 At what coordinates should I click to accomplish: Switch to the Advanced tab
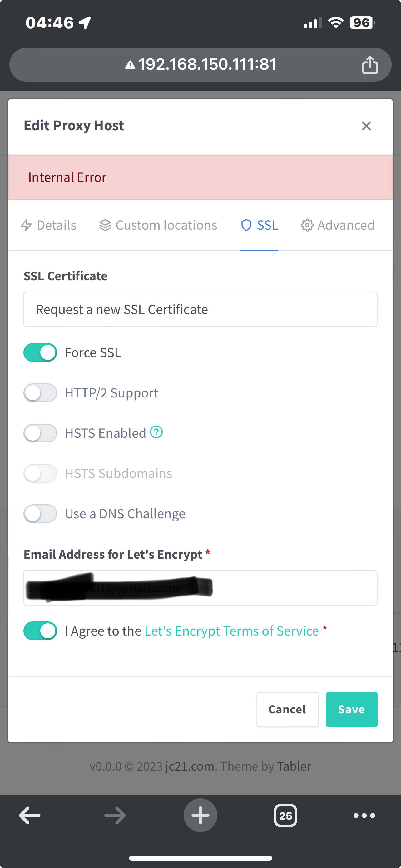pyautogui.click(x=337, y=225)
